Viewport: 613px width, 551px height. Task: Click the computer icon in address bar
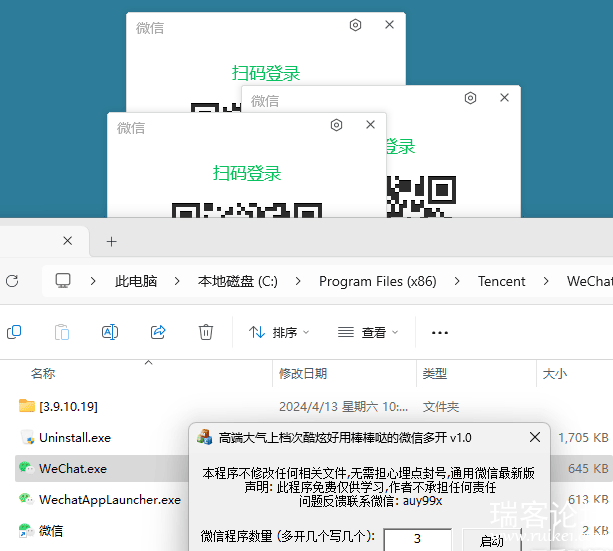(63, 281)
